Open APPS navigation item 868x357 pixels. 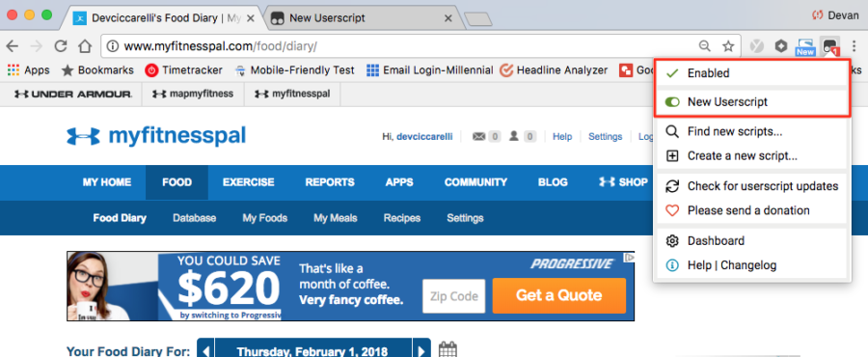399,182
